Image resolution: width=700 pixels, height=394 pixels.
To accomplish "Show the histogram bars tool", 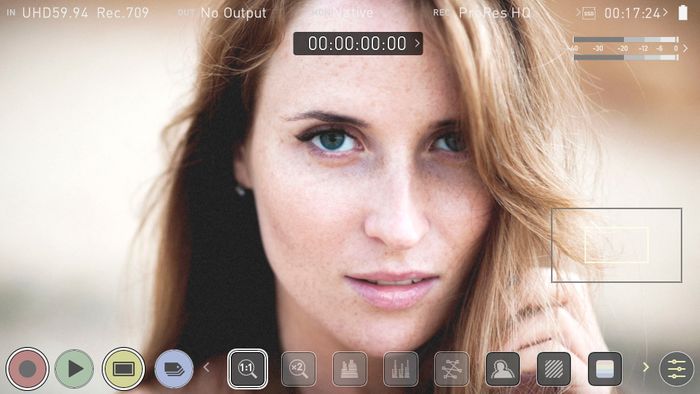I will coord(400,369).
